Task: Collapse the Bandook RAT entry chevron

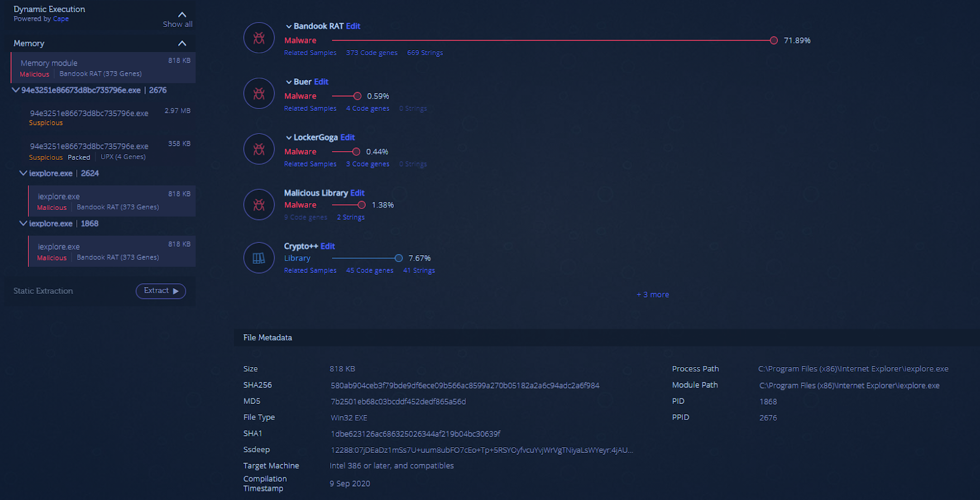Action: [288, 26]
